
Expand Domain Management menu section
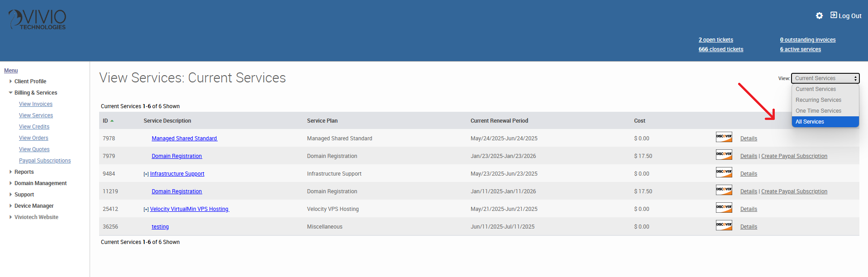pyautogui.click(x=11, y=183)
